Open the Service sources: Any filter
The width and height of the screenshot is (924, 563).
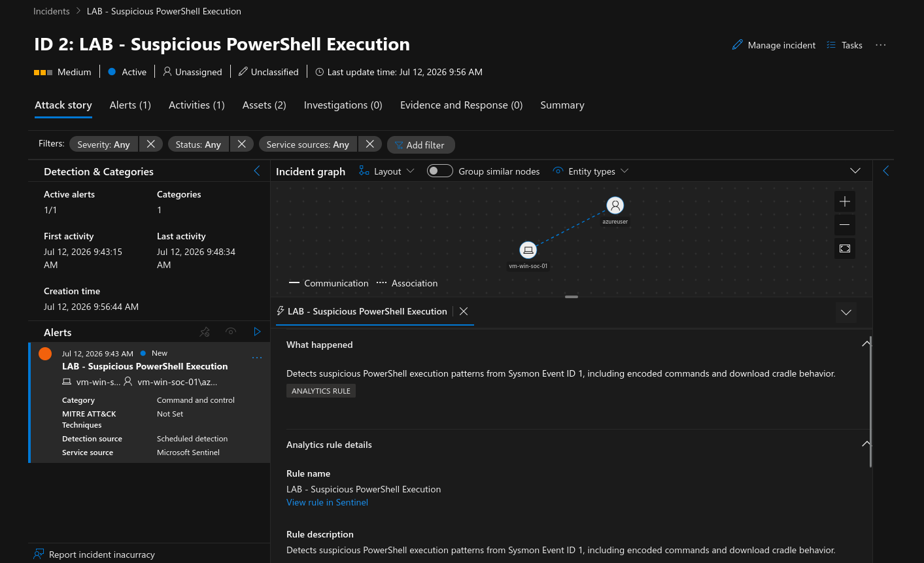[308, 144]
